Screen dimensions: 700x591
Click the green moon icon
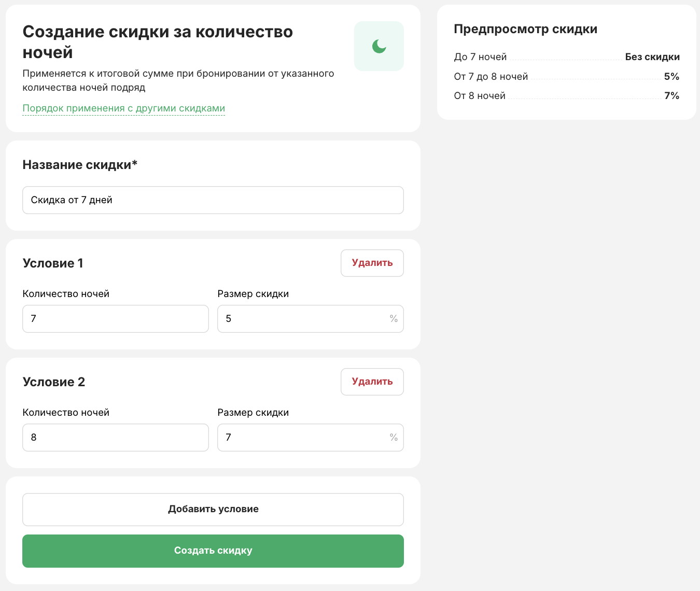pyautogui.click(x=379, y=46)
